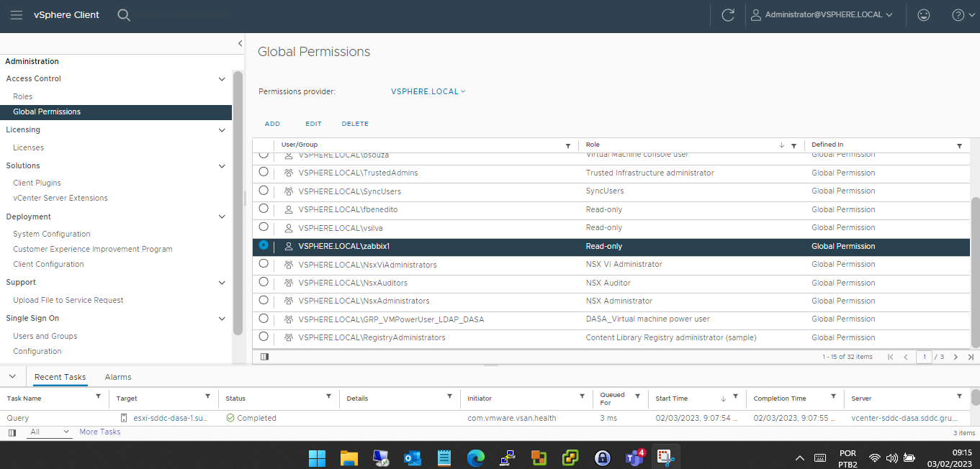Screen dimensions: 980x469
Task: Select radio for VSPHERE.LOCAL\NsxAuditors
Action: pos(264,282)
